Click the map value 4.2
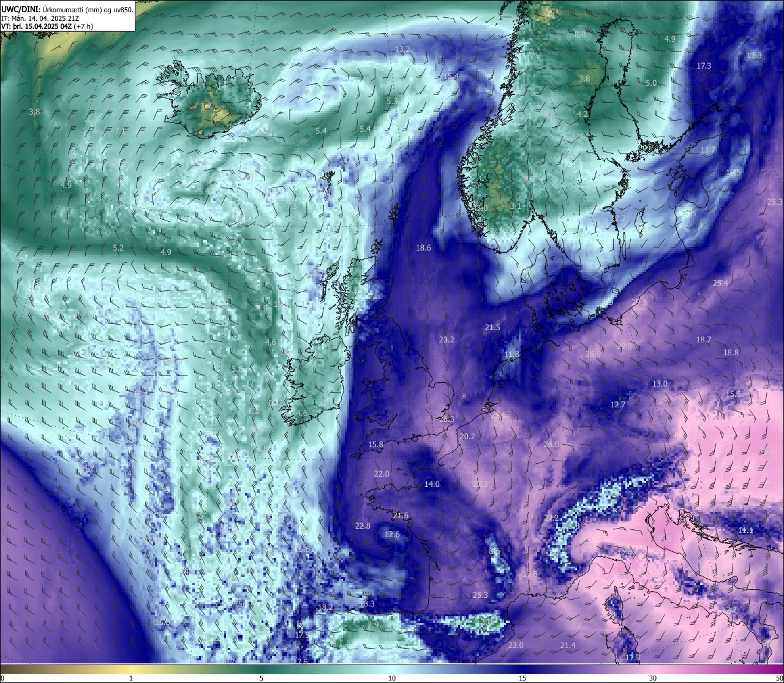Image resolution: width=784 pixels, height=683 pixels. tap(582, 114)
